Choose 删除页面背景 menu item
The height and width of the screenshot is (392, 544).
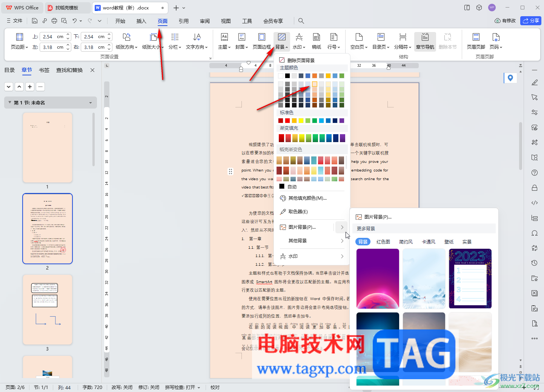(x=301, y=60)
